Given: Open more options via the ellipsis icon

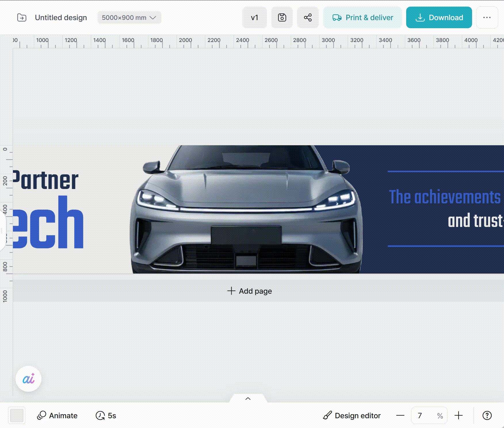Looking at the screenshot, I should (487, 18).
